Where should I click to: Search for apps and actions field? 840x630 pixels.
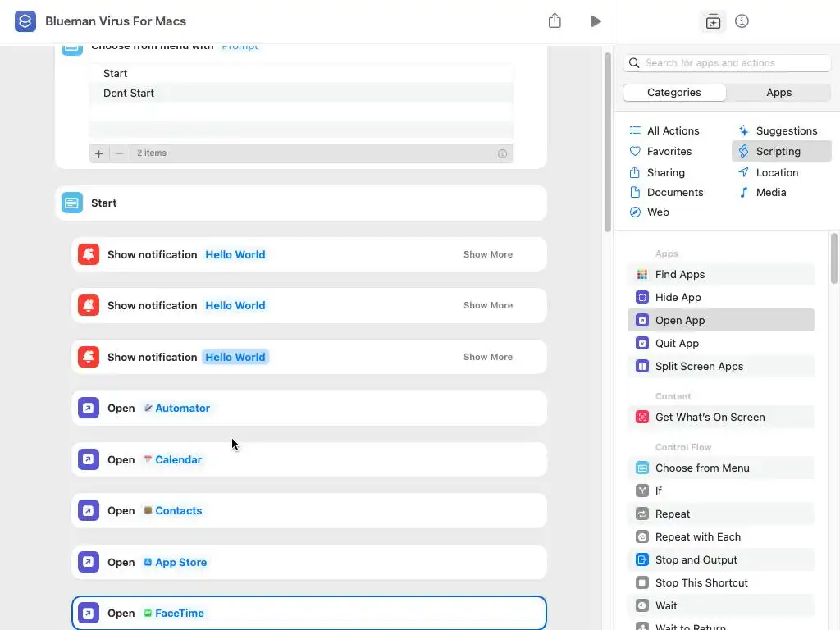727,63
